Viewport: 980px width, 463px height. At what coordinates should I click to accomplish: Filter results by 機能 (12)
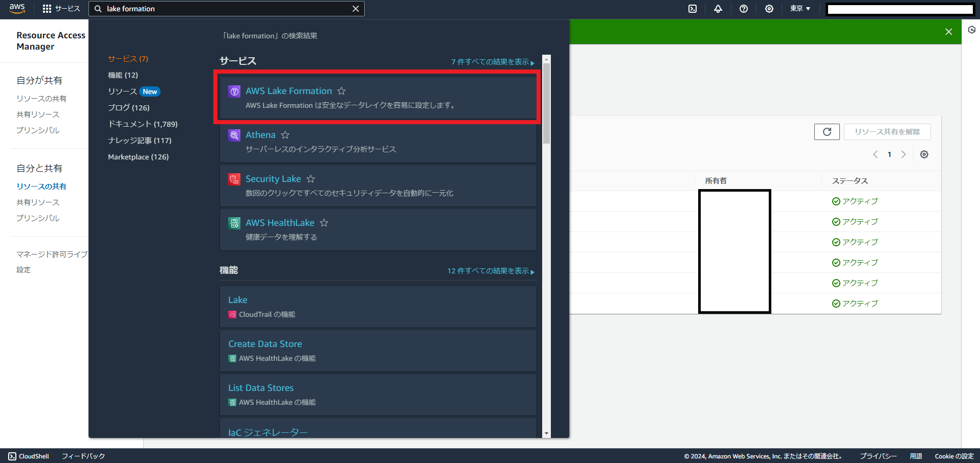click(123, 75)
